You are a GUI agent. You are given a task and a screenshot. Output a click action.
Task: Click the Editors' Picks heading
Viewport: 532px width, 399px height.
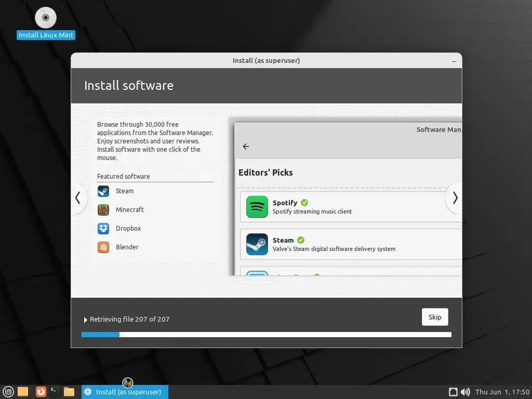[x=265, y=172]
